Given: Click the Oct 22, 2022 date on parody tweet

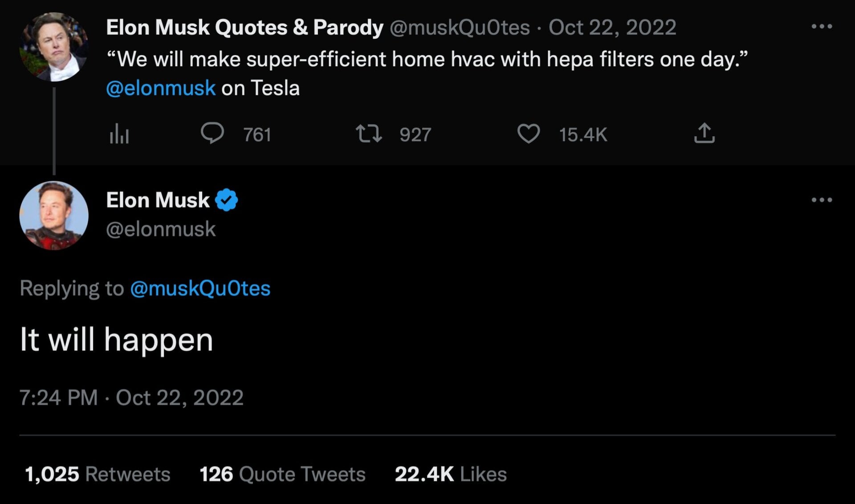Looking at the screenshot, I should 612,28.
